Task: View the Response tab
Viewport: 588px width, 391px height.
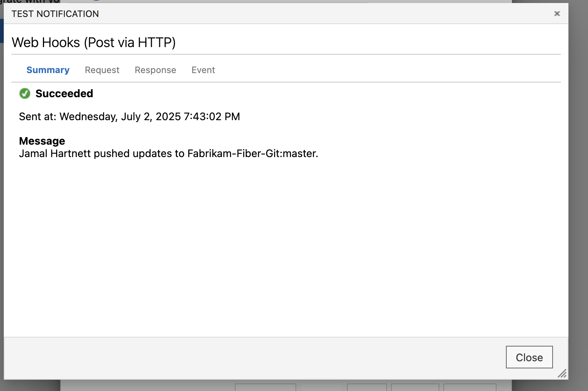Action: click(155, 70)
